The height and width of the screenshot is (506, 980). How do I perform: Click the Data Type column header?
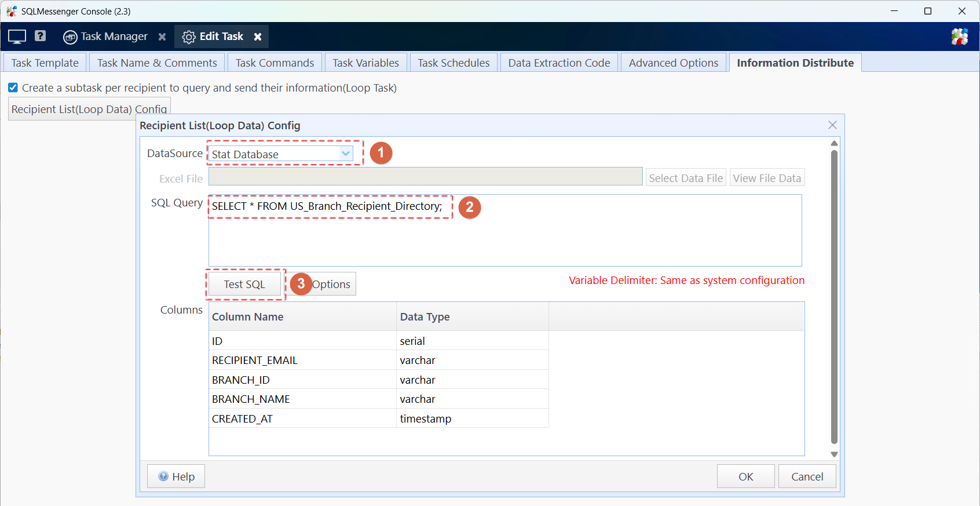473,316
